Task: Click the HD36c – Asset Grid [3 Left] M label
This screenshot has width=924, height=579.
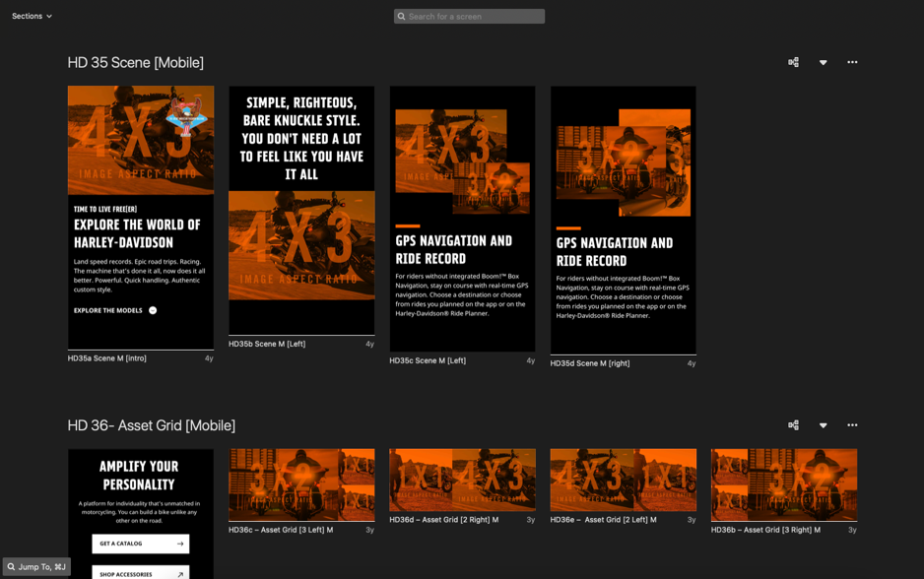Action: point(281,530)
